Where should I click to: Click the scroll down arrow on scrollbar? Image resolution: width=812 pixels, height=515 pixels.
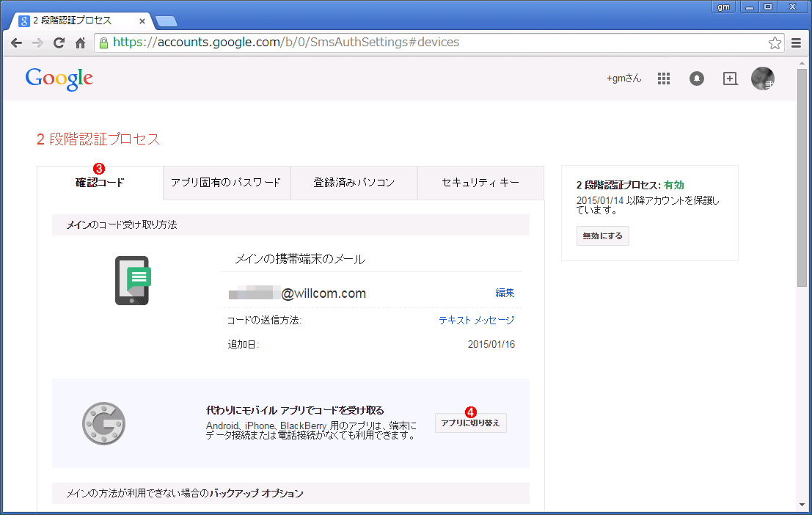pos(804,504)
